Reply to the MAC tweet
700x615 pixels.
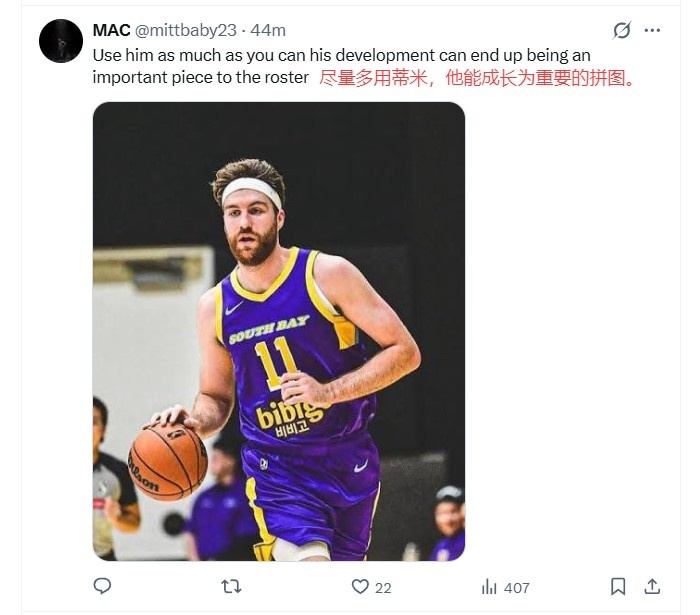(102, 587)
